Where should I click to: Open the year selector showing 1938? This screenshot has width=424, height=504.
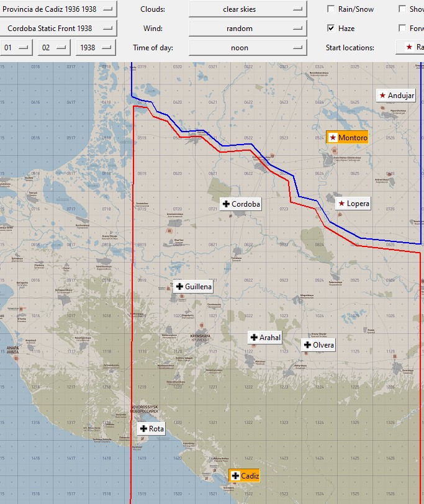point(96,48)
